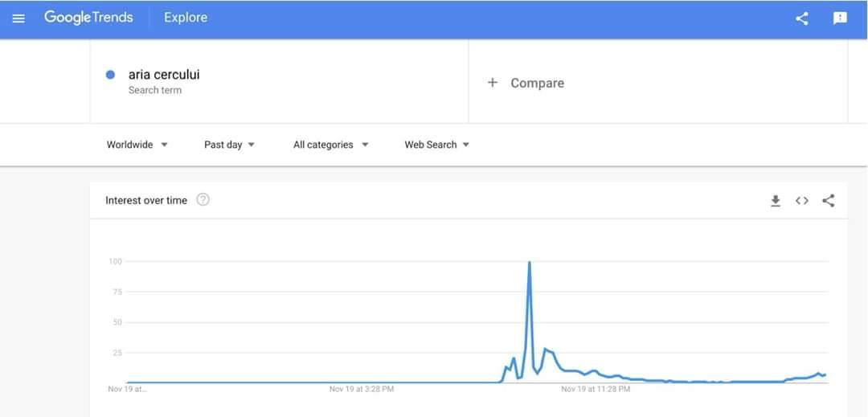Open the hamburger main menu
868x417 pixels.
pos(18,18)
